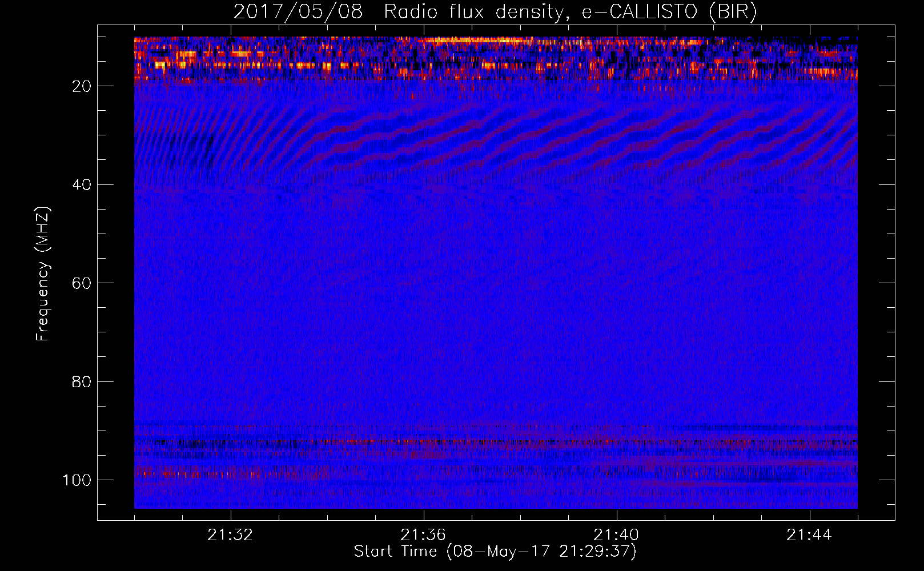The height and width of the screenshot is (571, 924).
Task: Click the 21:32 time tick label
Action: tap(230, 535)
